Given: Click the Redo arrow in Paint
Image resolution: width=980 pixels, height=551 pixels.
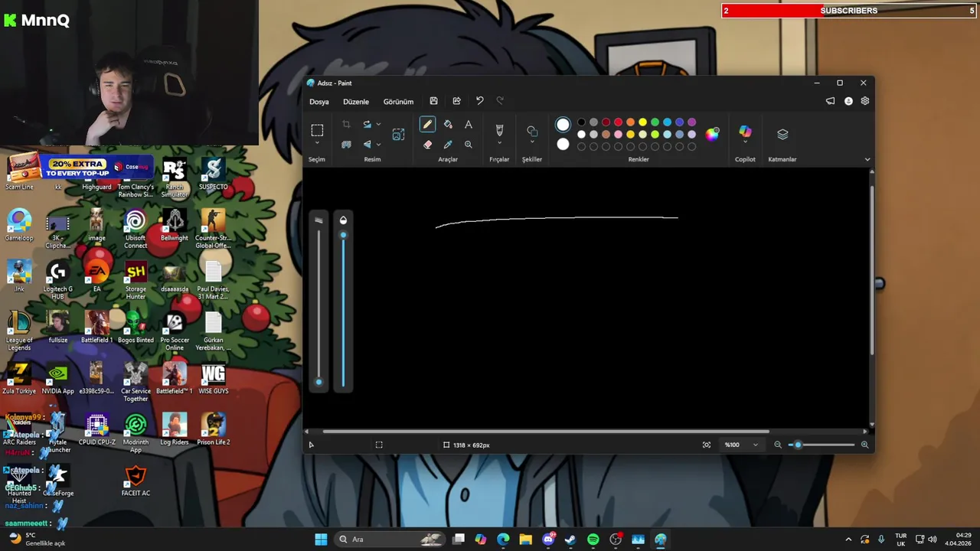Looking at the screenshot, I should [x=500, y=101].
